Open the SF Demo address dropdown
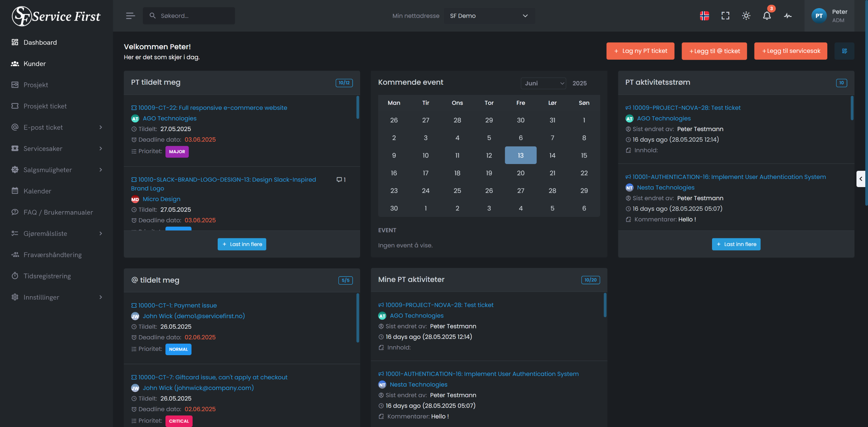The width and height of the screenshot is (868, 427). [x=489, y=16]
